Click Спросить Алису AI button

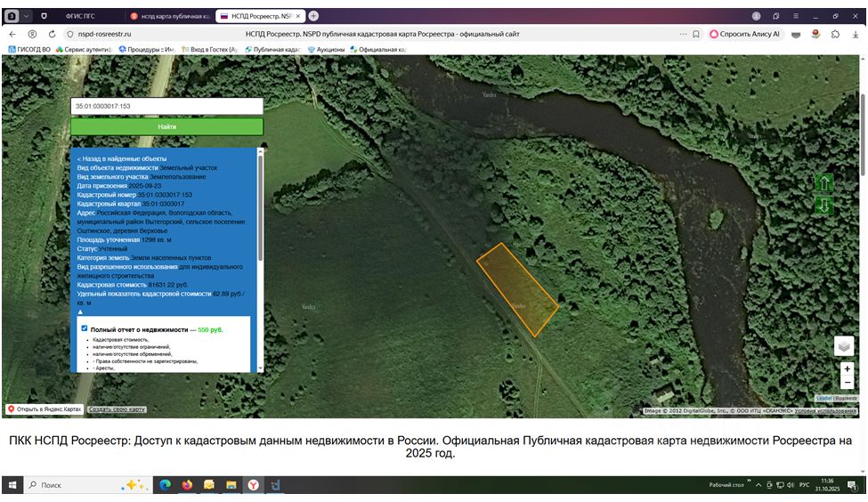point(745,34)
